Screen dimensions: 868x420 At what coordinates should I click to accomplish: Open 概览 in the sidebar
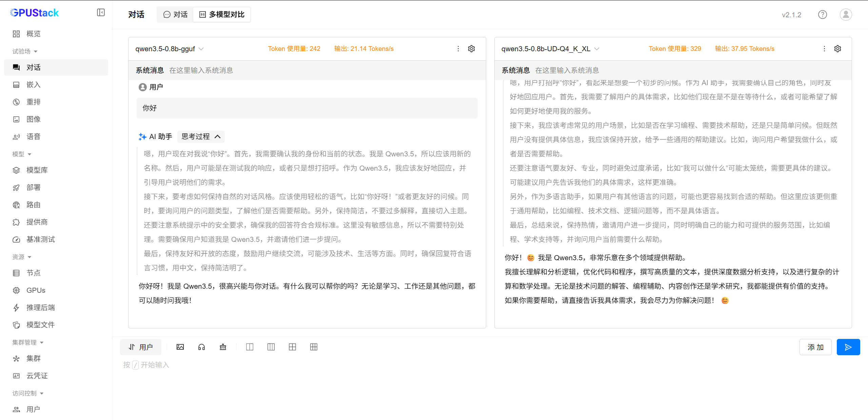coord(56,34)
